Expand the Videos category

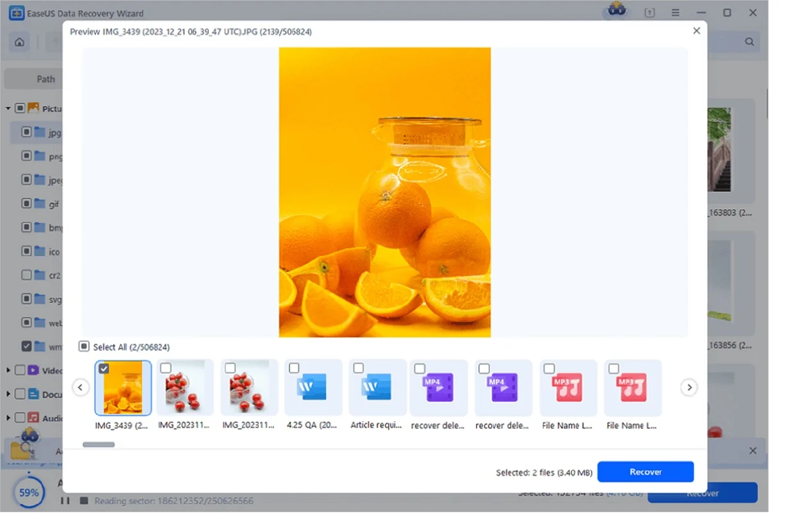coord(9,370)
